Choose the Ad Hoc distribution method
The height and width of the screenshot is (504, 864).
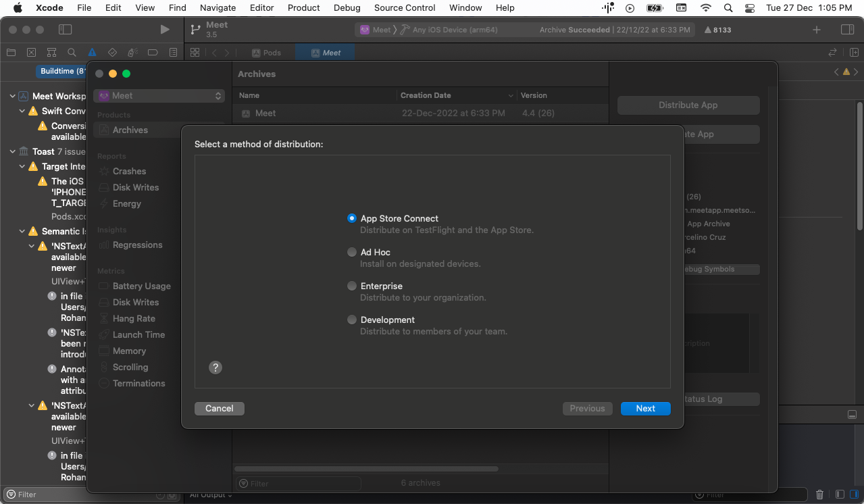tap(351, 252)
